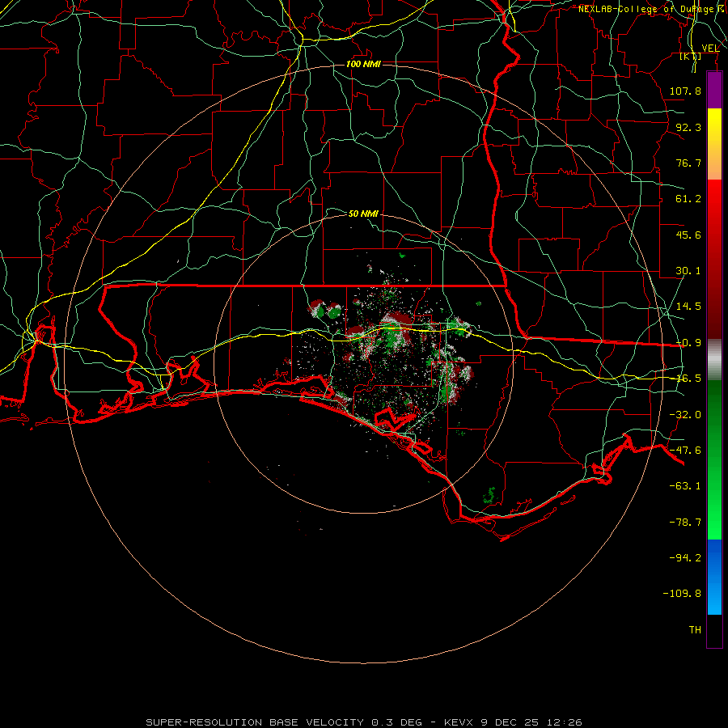Click the 50 NMI range ring label
The height and width of the screenshot is (728, 728).
pos(363,214)
